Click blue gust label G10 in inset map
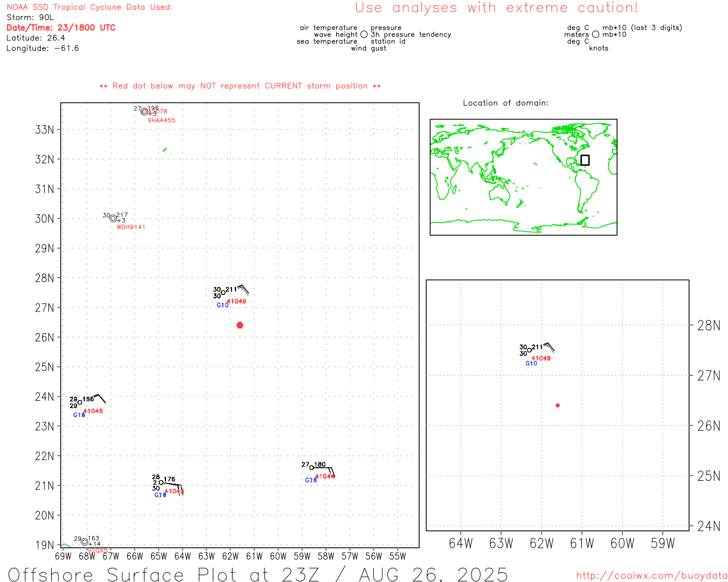728x582 pixels. (x=531, y=364)
